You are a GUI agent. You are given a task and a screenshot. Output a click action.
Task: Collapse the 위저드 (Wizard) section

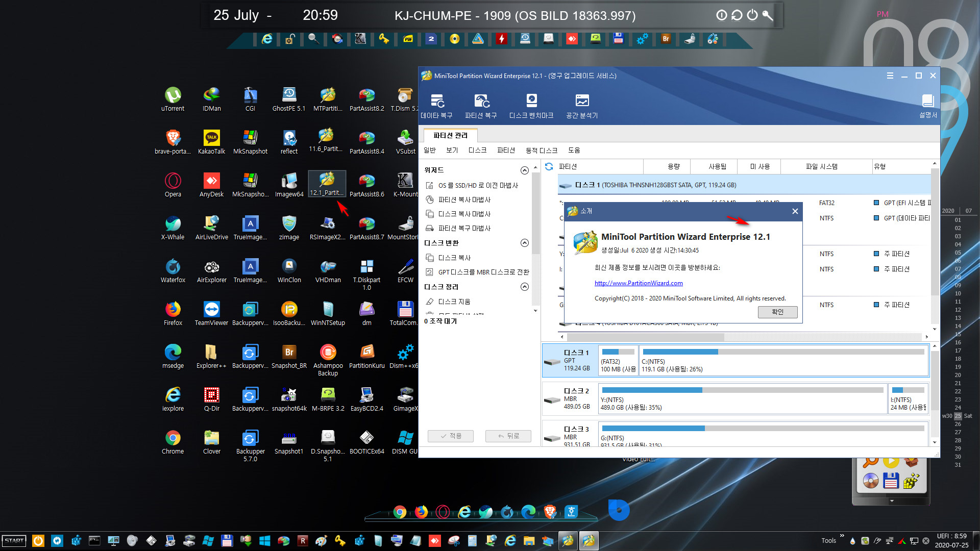click(x=524, y=170)
